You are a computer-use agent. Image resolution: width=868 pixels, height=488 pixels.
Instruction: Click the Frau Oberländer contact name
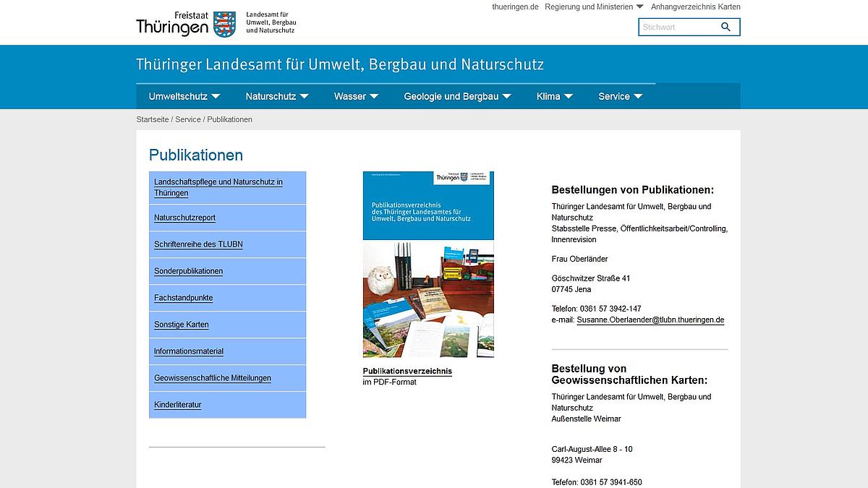pyautogui.click(x=579, y=259)
